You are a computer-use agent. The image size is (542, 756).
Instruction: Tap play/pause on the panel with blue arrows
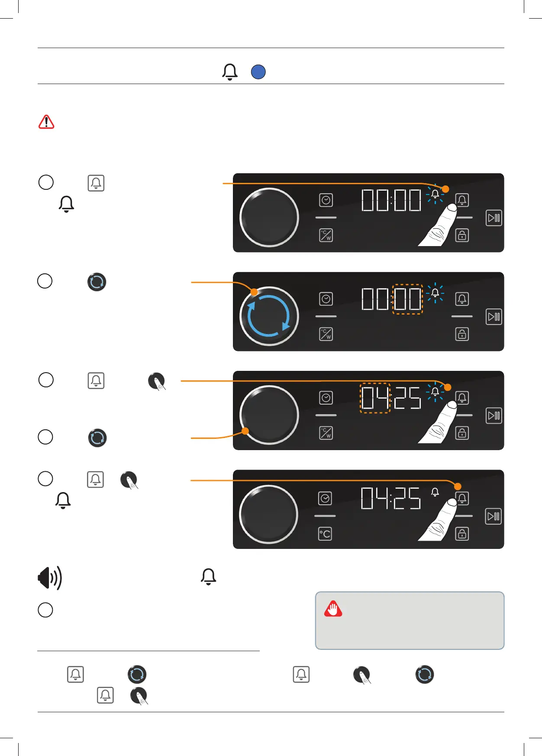coord(494,317)
